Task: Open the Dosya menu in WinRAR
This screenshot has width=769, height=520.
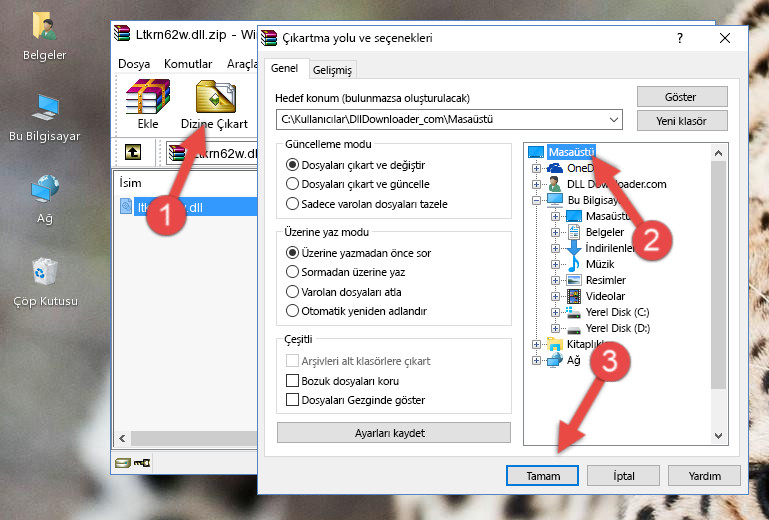Action: tap(134, 64)
